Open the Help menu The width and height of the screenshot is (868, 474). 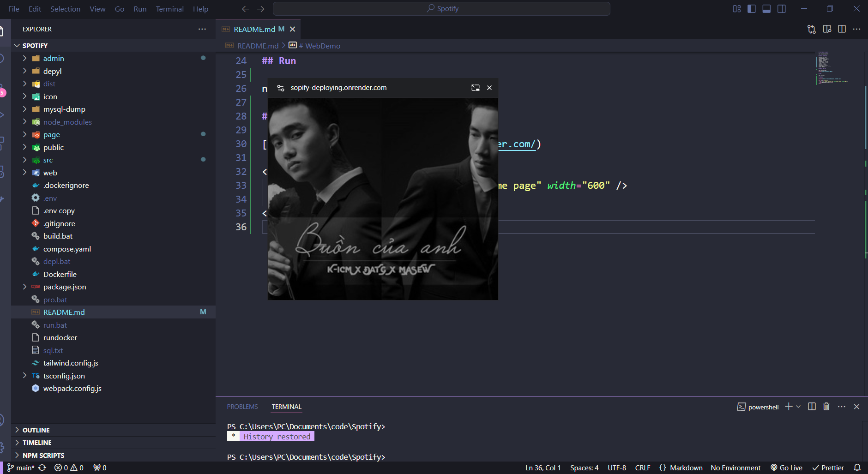(x=200, y=9)
